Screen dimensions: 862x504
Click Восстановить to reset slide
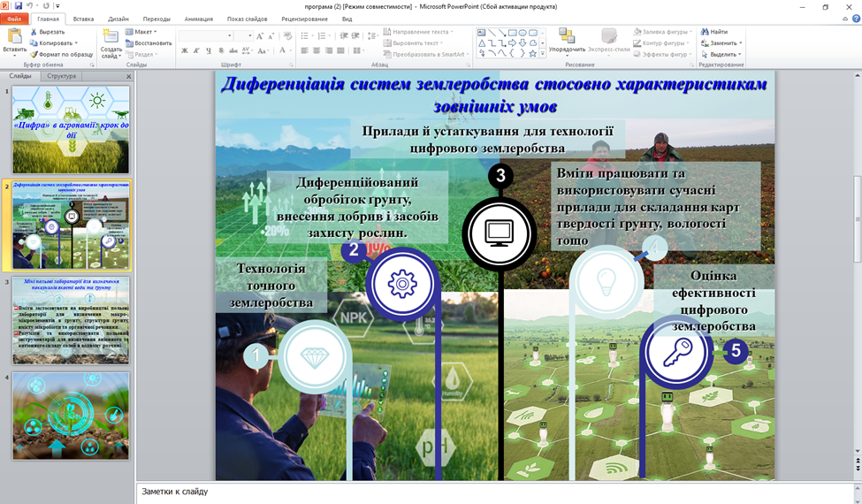point(149,42)
